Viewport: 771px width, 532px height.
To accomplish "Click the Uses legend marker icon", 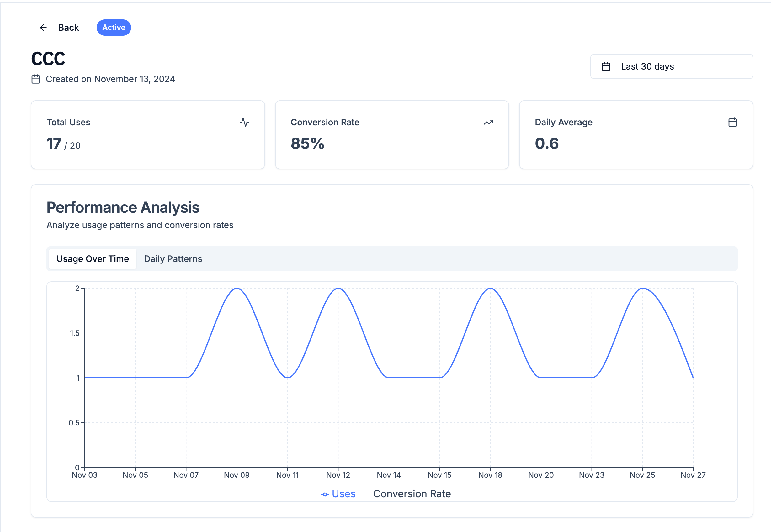I will pos(324,494).
